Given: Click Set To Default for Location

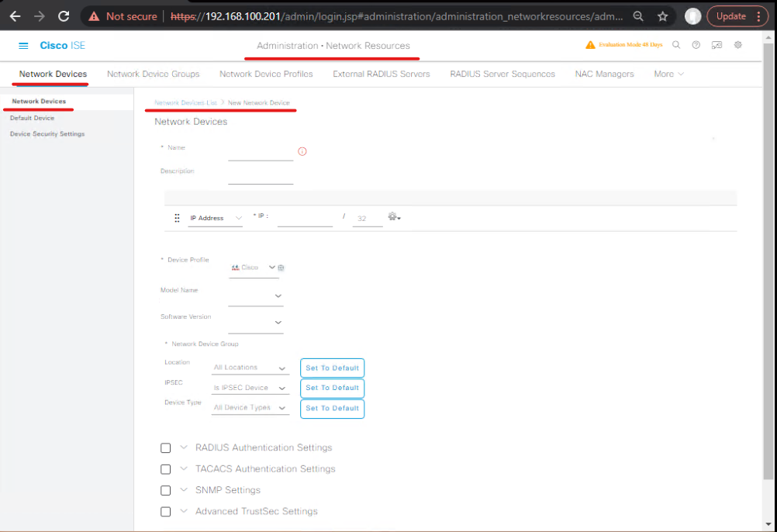Looking at the screenshot, I should pos(333,368).
